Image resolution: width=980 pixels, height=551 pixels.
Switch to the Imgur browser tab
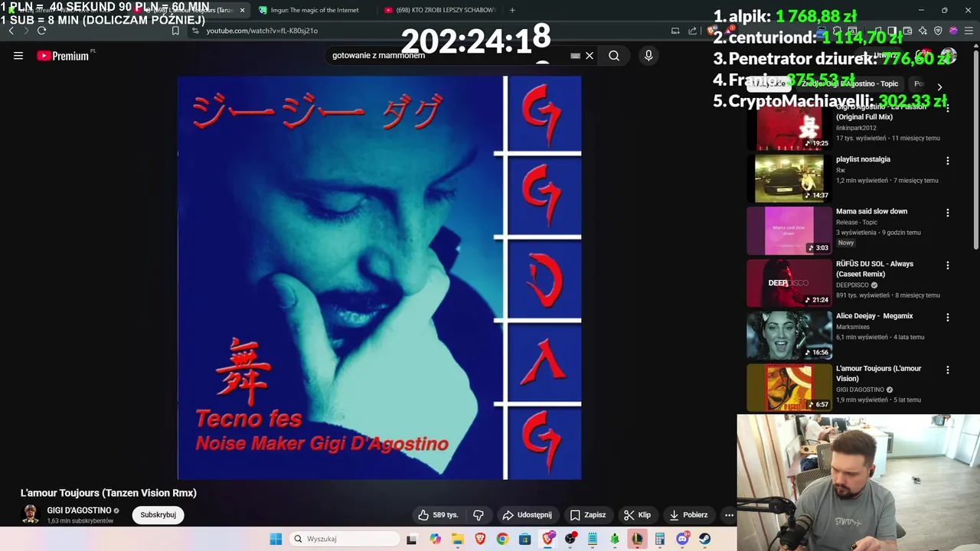coord(314,10)
